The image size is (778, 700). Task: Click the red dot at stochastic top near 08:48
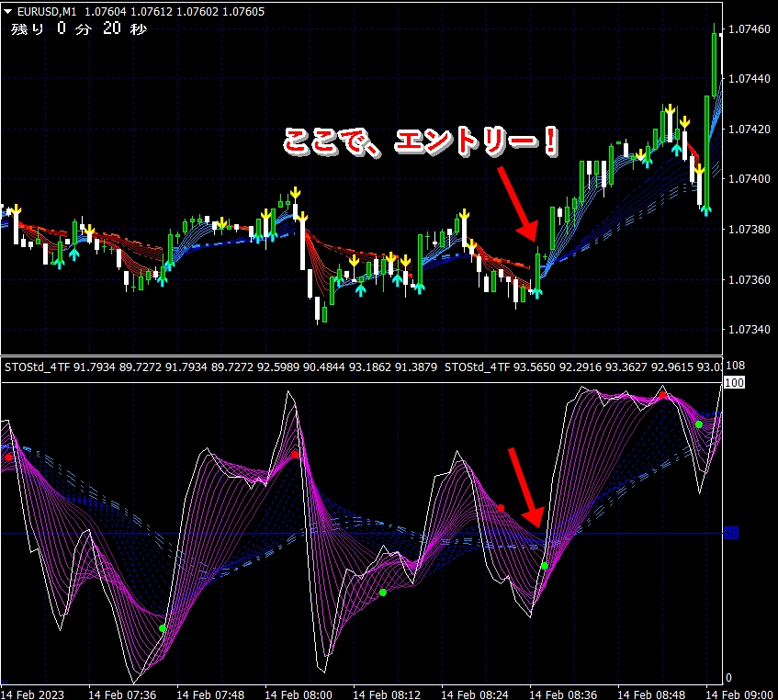(662, 395)
